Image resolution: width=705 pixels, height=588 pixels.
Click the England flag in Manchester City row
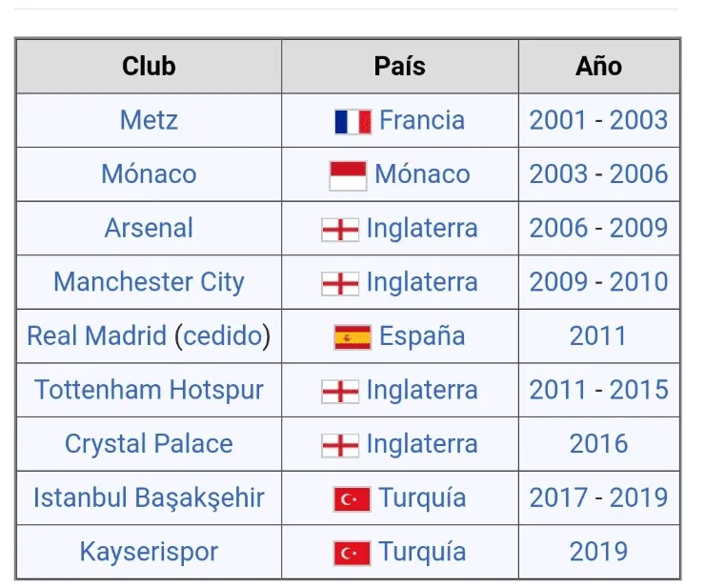click(340, 283)
